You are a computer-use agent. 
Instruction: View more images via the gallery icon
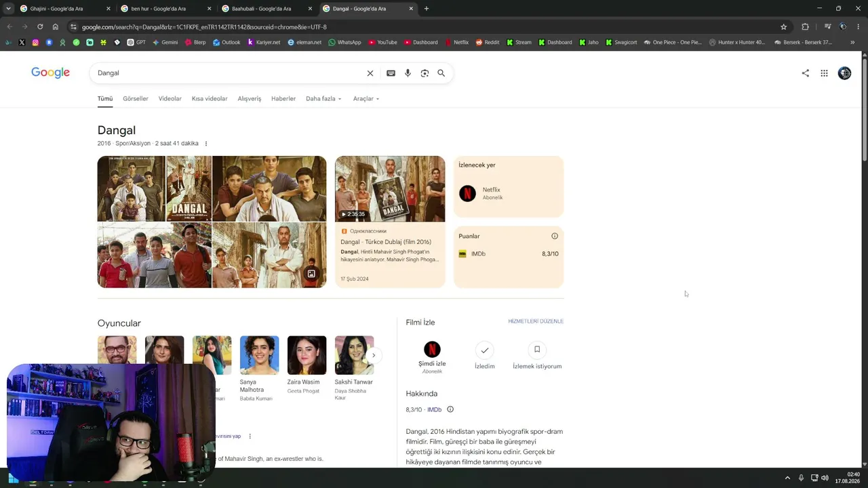point(311,274)
